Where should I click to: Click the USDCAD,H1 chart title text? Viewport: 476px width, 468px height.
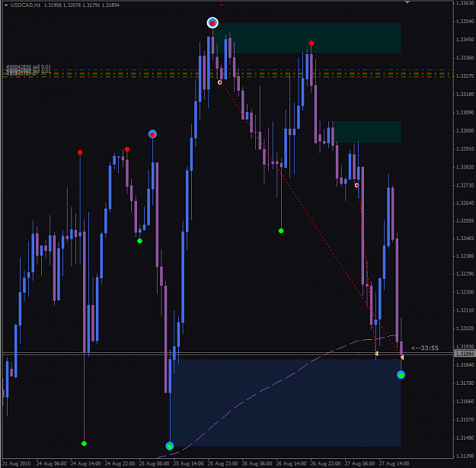(x=25, y=5)
